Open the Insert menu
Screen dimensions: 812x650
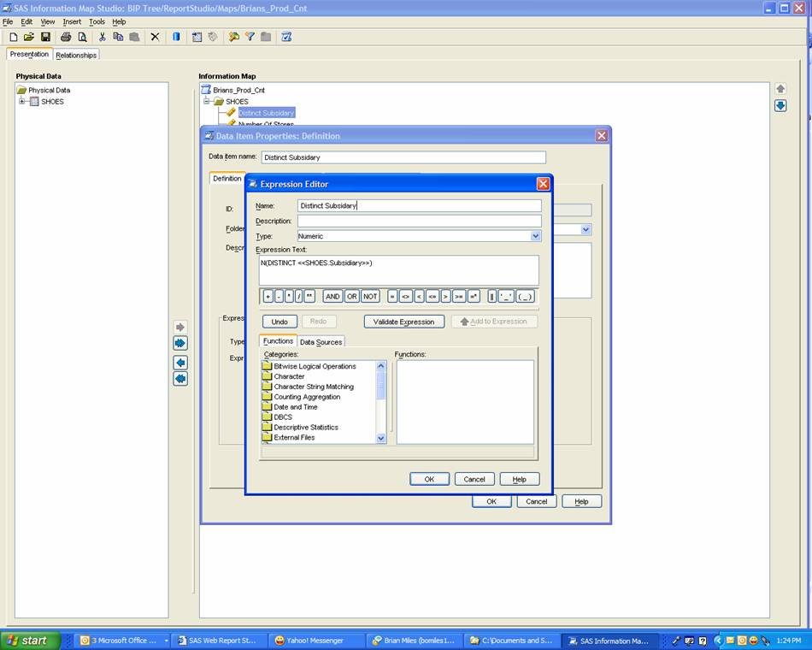(x=72, y=21)
